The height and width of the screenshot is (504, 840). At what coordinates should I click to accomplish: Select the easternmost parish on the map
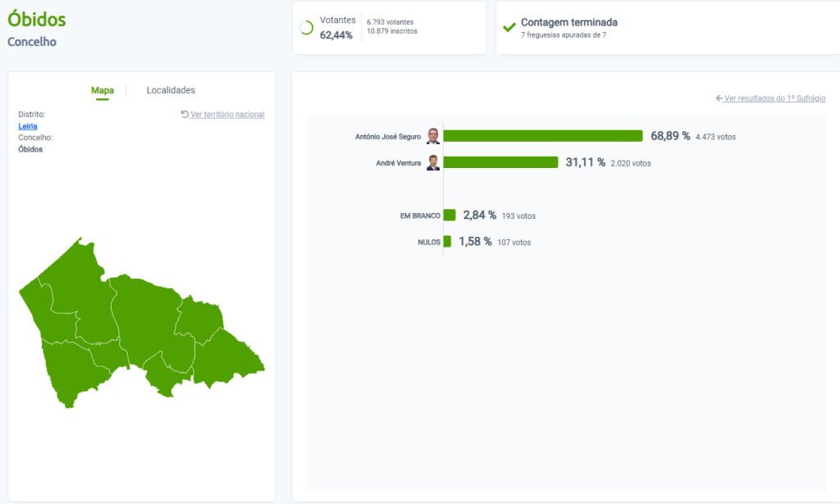(x=228, y=358)
